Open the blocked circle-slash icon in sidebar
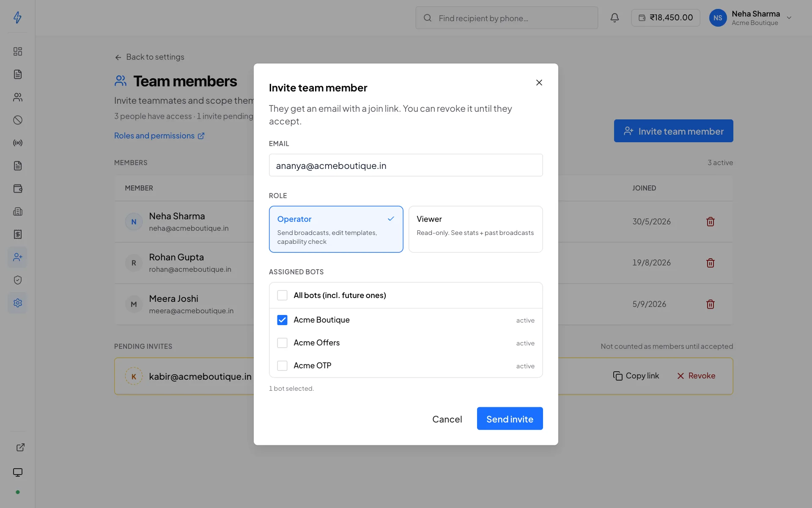812x508 pixels. (x=17, y=120)
